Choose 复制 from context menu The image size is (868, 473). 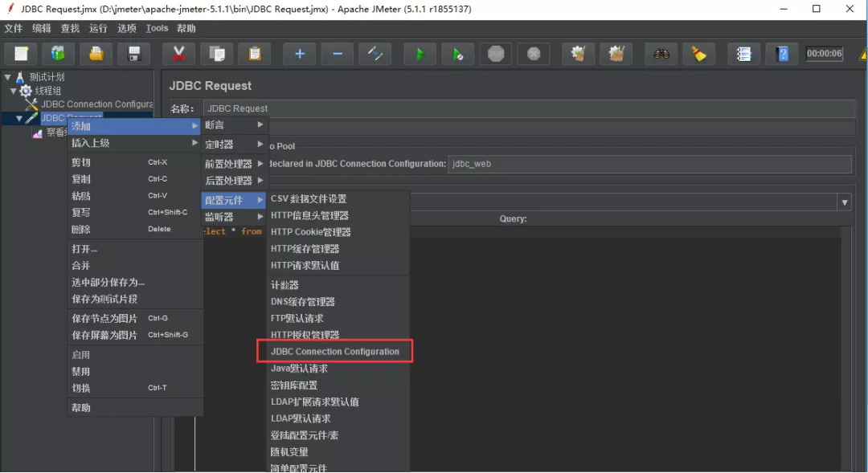pyautogui.click(x=134, y=179)
